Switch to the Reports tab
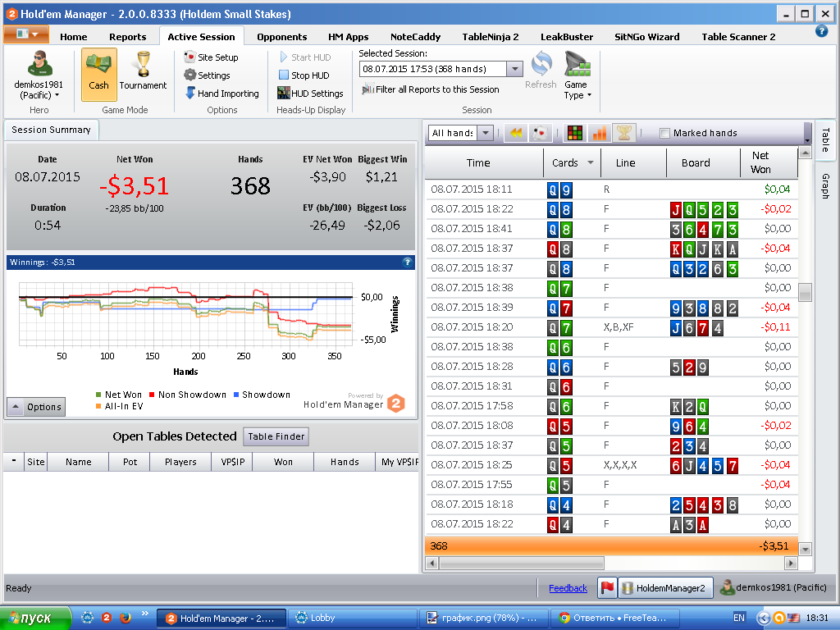Screen dimensions: 840x630 point(127,36)
